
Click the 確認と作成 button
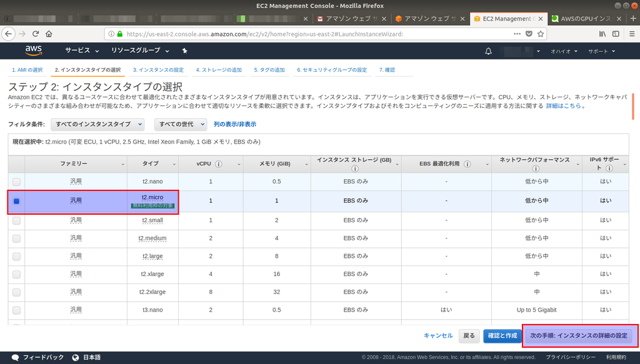click(x=502, y=335)
